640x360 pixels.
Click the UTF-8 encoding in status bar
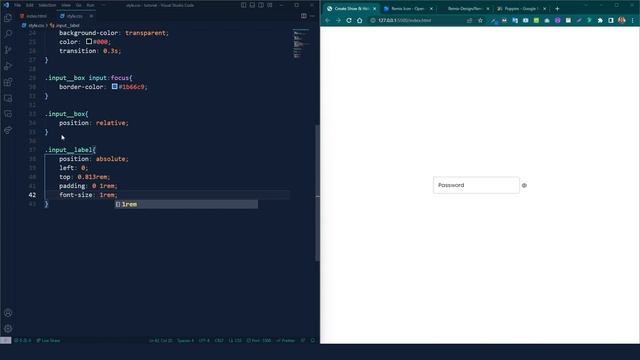tap(204, 340)
